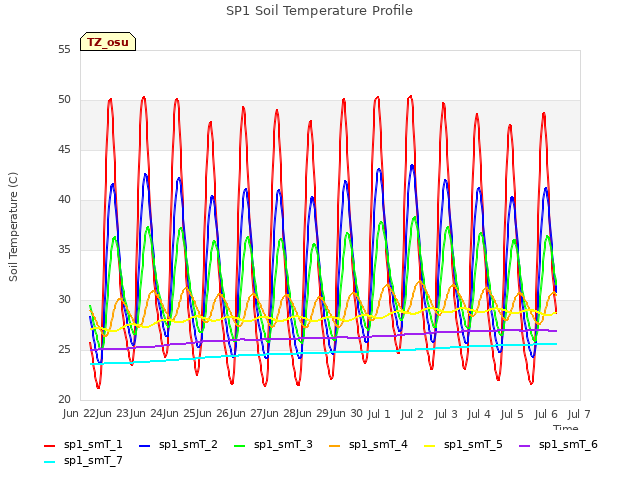The image size is (640, 480).
Task: Click the Jun 22 x-axis tick label
Action: click(80, 413)
